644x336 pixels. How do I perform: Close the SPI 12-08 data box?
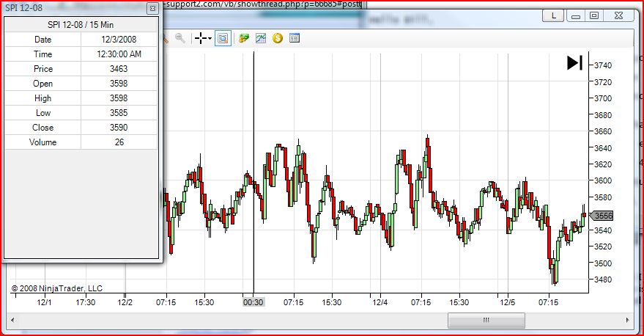tap(153, 8)
